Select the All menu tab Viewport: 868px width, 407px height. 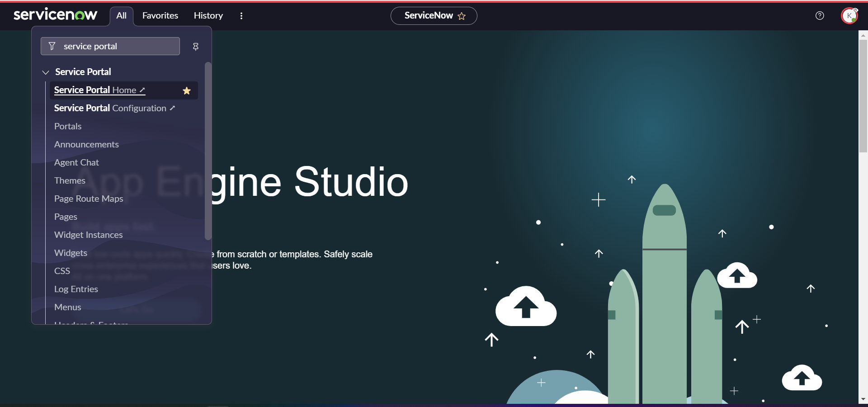pyautogui.click(x=121, y=16)
